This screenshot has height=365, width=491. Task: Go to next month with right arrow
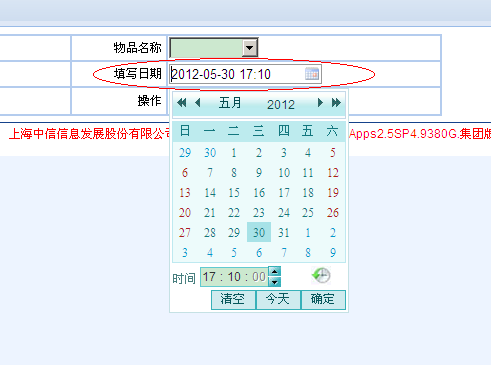click(x=320, y=103)
